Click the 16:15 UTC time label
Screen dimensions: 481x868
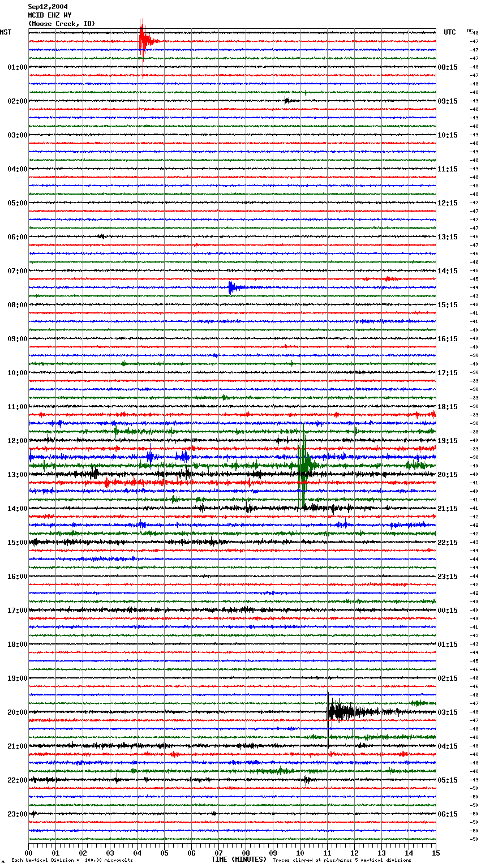448,339
